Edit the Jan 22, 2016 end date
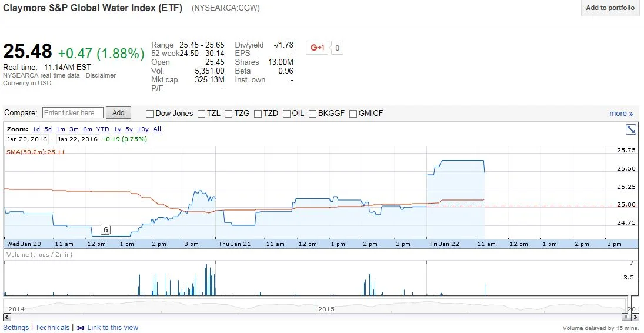Screen dimensions: 644x333 coord(77,139)
